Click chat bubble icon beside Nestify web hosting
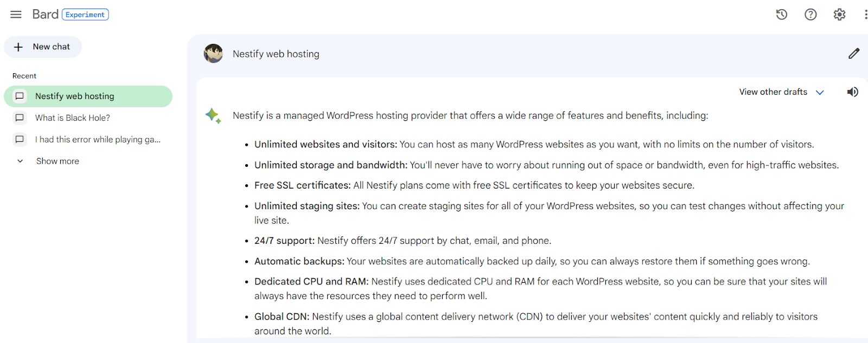868x343 pixels. (20, 96)
